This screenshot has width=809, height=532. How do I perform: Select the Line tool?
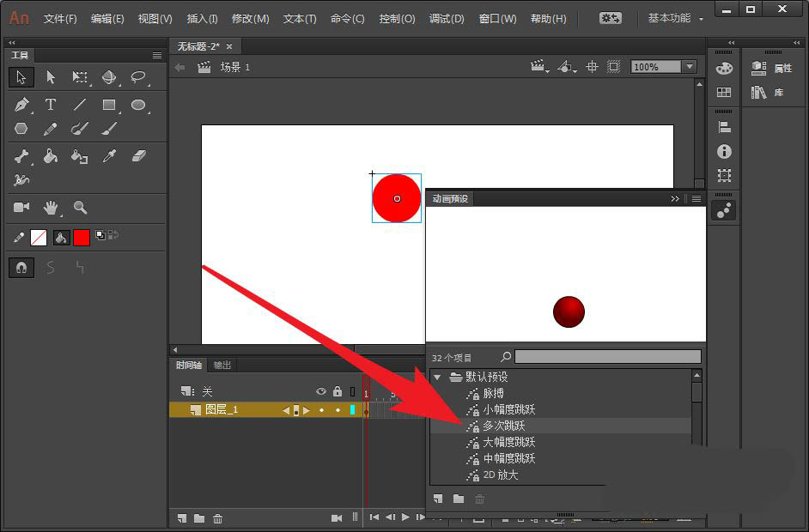[x=80, y=105]
